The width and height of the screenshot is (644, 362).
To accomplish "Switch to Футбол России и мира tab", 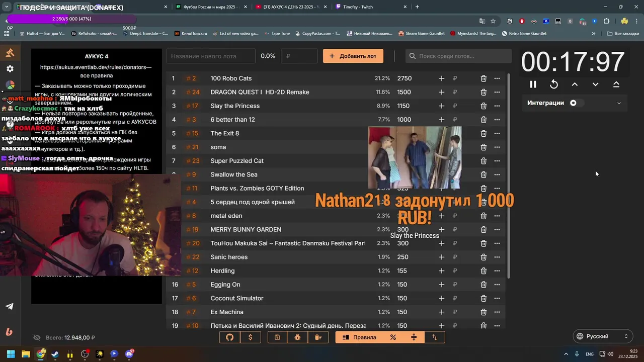I will 211,7.
